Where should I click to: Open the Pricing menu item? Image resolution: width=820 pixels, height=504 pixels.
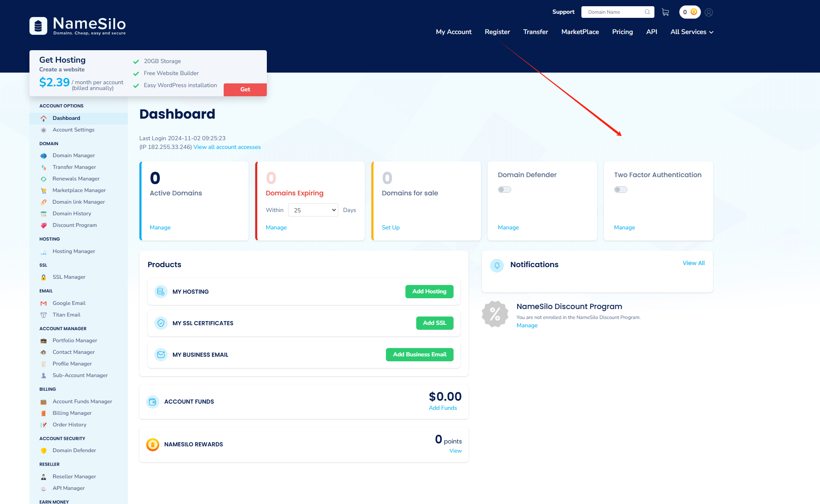tap(622, 32)
